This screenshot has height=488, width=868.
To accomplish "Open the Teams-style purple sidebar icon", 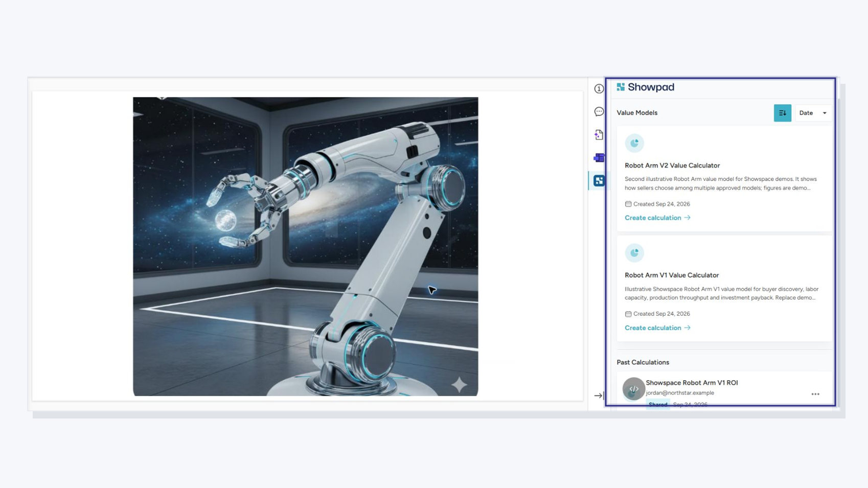I will click(x=599, y=158).
